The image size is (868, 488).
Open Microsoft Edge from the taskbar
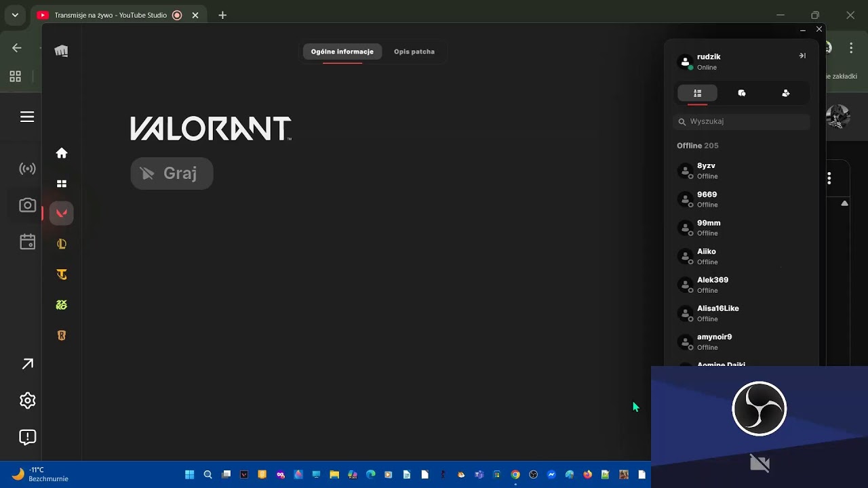(371, 474)
